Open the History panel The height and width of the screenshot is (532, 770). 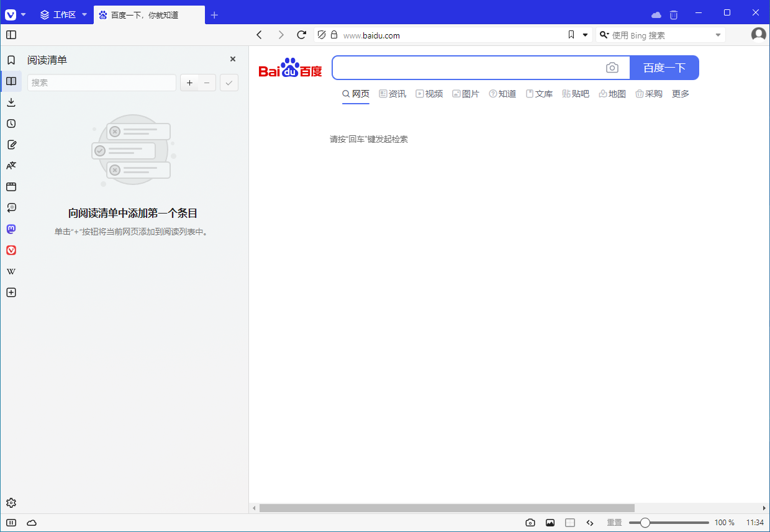tap(11, 123)
